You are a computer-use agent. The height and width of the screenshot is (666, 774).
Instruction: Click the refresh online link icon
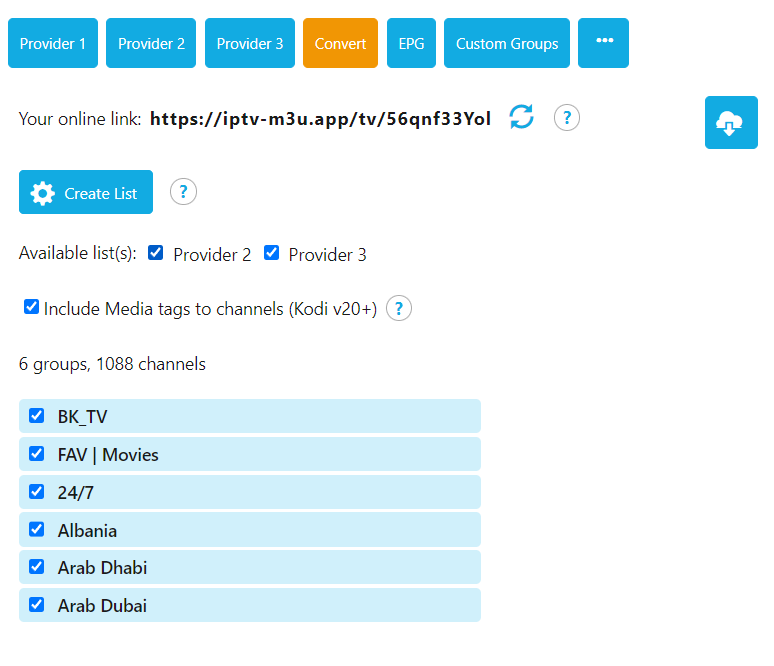point(521,117)
